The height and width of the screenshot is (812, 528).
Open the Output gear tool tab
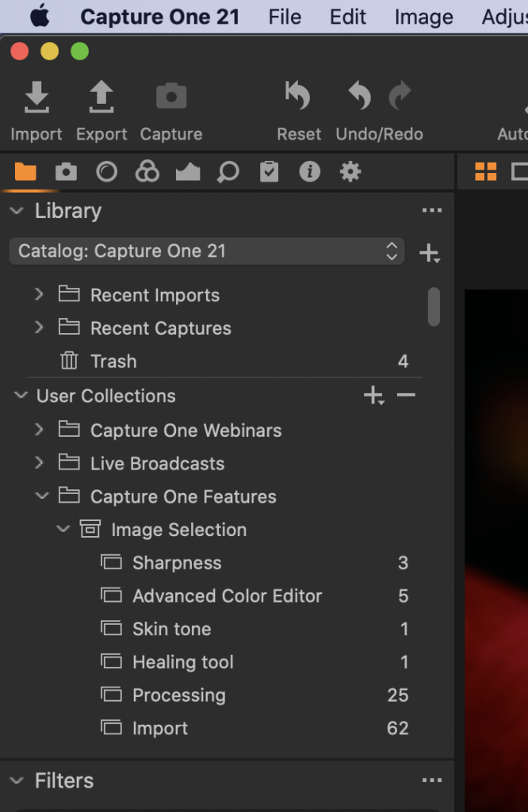coord(350,171)
